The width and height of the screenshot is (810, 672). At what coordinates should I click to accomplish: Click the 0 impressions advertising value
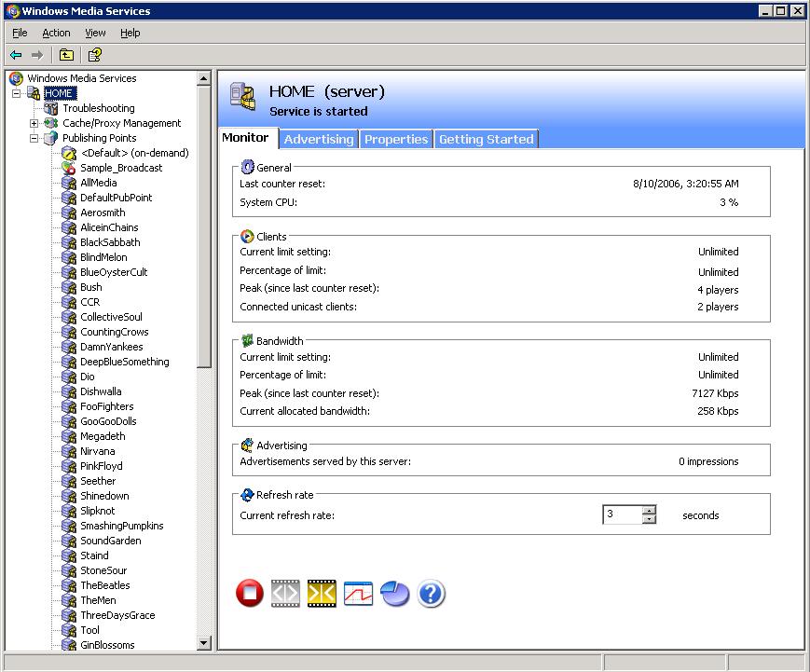pyautogui.click(x=708, y=461)
